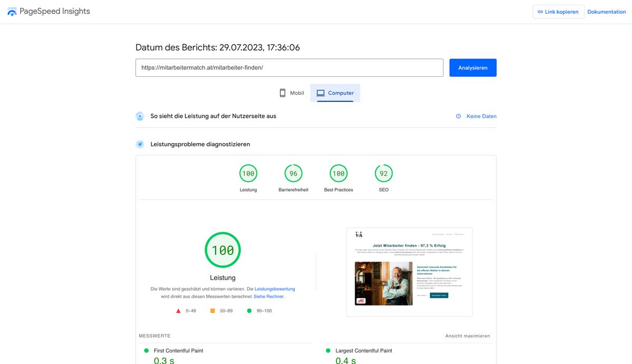Click the First Contentful Paint metric label
This screenshot has width=632, height=364.
(x=179, y=350)
